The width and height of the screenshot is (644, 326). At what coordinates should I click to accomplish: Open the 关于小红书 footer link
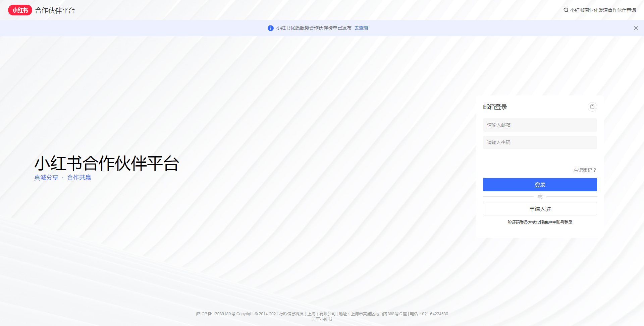click(322, 320)
